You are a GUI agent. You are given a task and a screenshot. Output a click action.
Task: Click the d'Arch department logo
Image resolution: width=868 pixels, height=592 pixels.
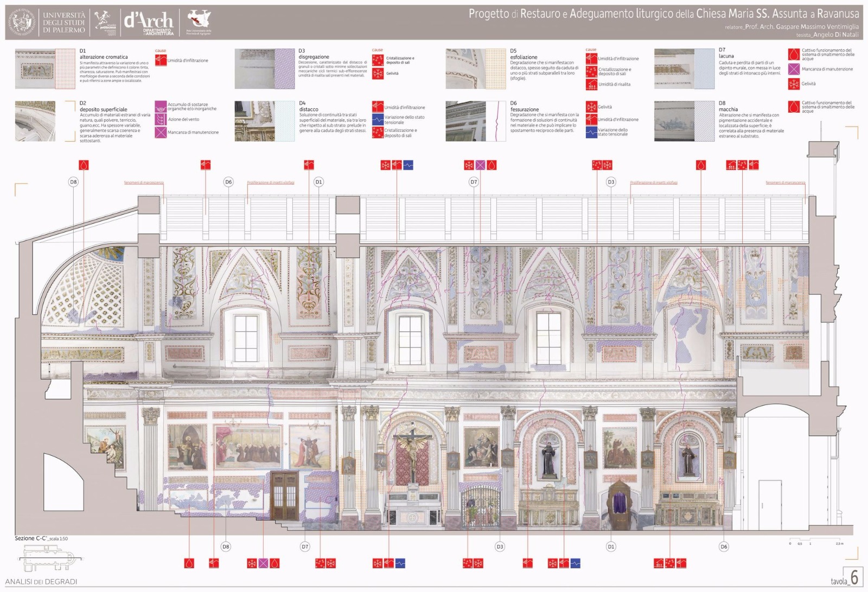[149, 23]
